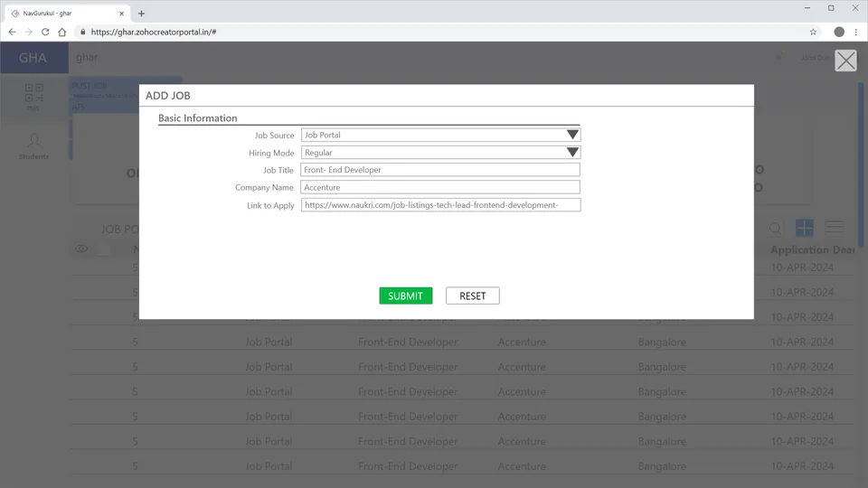Viewport: 868px width, 488px height.
Task: Toggle the eye visibility icon in table header
Action: 81,249
